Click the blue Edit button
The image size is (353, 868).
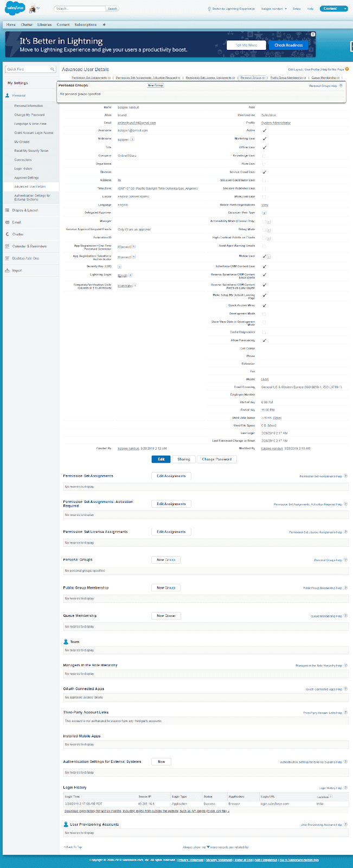click(x=161, y=459)
